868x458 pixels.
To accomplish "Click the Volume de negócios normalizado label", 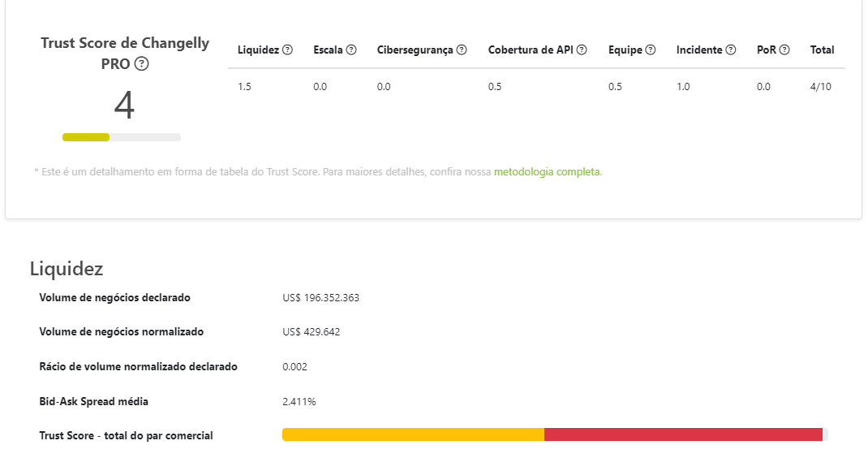I will click(x=121, y=332).
